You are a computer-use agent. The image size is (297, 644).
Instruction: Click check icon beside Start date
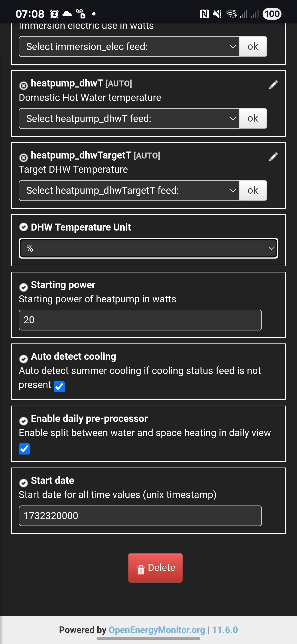tap(24, 483)
